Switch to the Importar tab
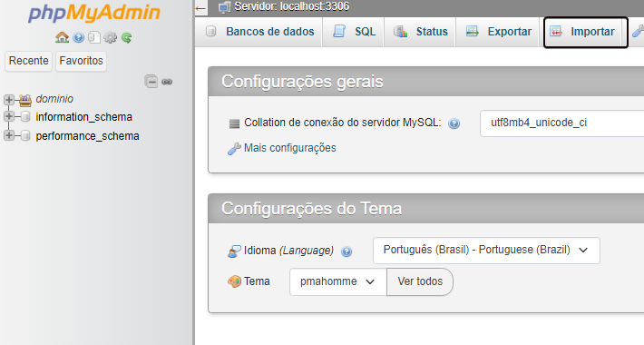 pos(585,32)
